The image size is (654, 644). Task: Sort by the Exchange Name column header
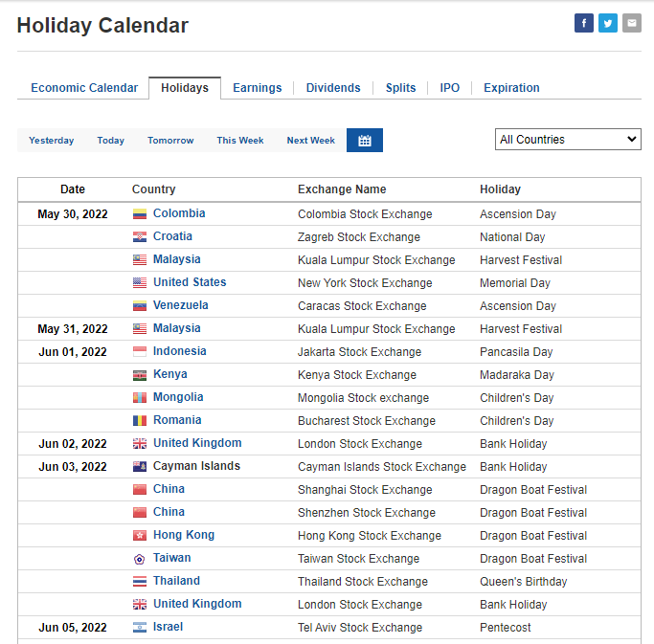(342, 189)
